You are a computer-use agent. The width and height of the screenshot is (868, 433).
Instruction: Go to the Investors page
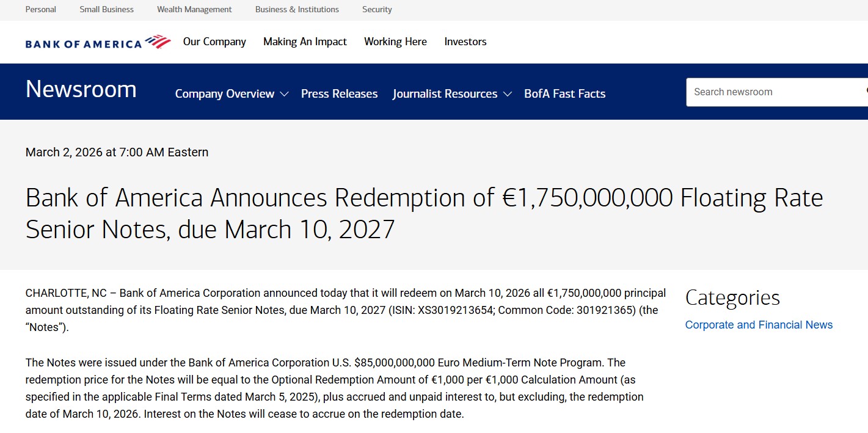(x=465, y=42)
